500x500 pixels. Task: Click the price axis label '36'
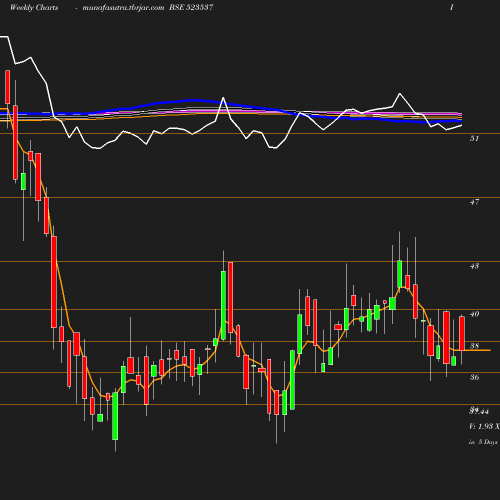click(474, 377)
